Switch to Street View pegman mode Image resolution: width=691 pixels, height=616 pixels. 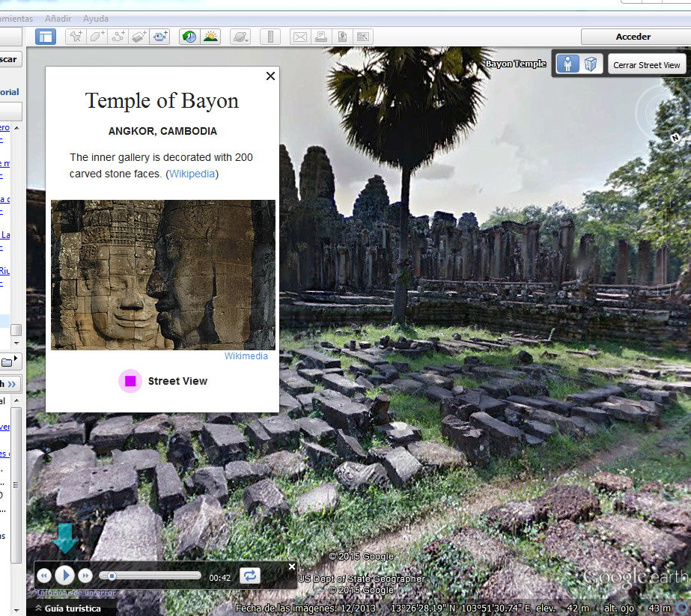click(567, 64)
